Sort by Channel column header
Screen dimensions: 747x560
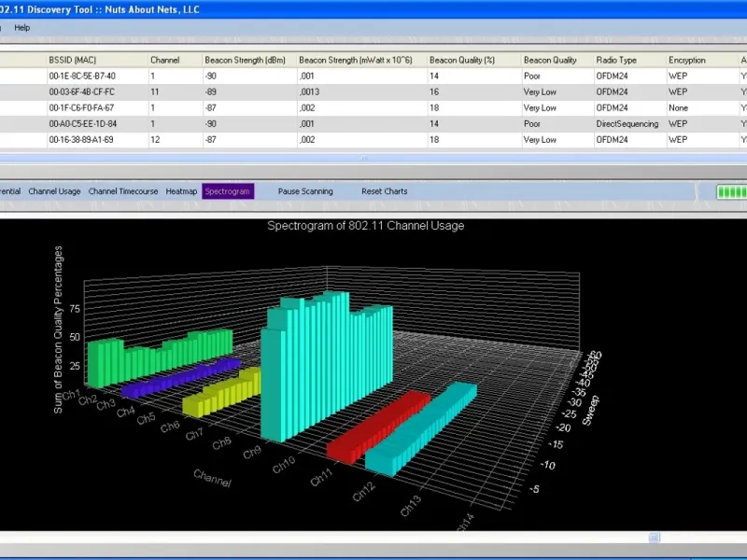[x=176, y=60]
